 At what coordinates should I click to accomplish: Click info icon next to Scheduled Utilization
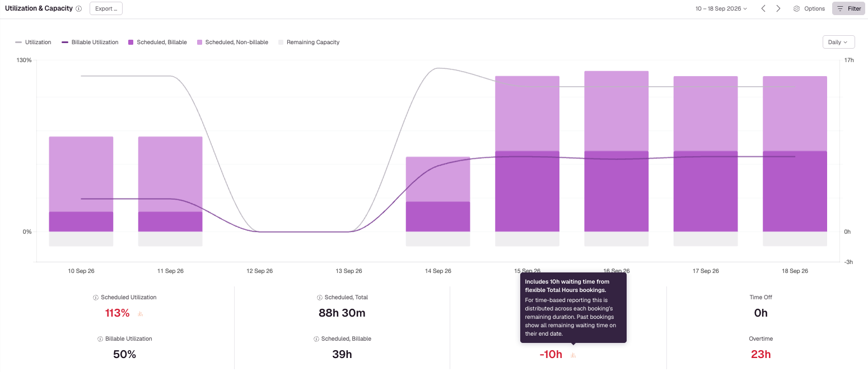pyautogui.click(x=96, y=298)
